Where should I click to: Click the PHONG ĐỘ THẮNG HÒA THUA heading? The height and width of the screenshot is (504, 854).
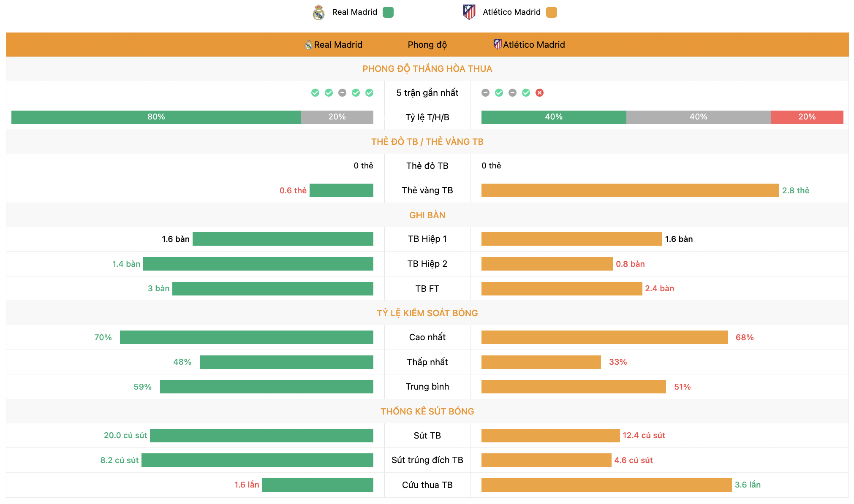click(427, 69)
